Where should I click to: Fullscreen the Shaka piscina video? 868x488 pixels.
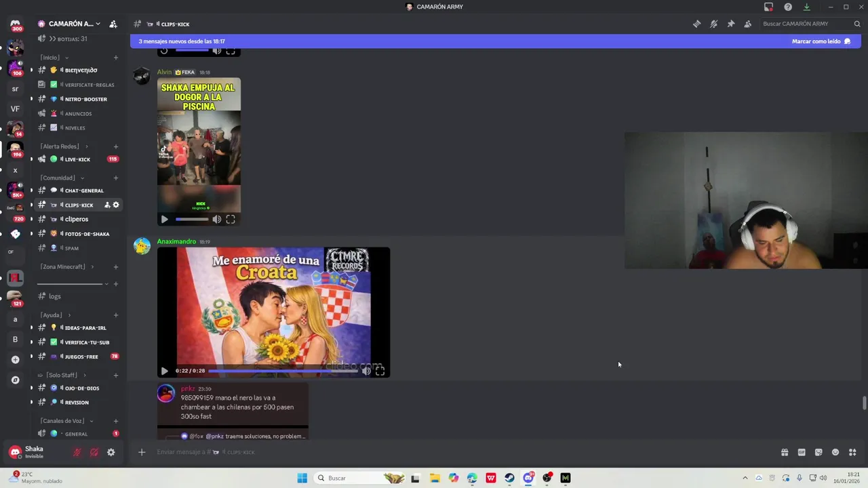[231, 219]
